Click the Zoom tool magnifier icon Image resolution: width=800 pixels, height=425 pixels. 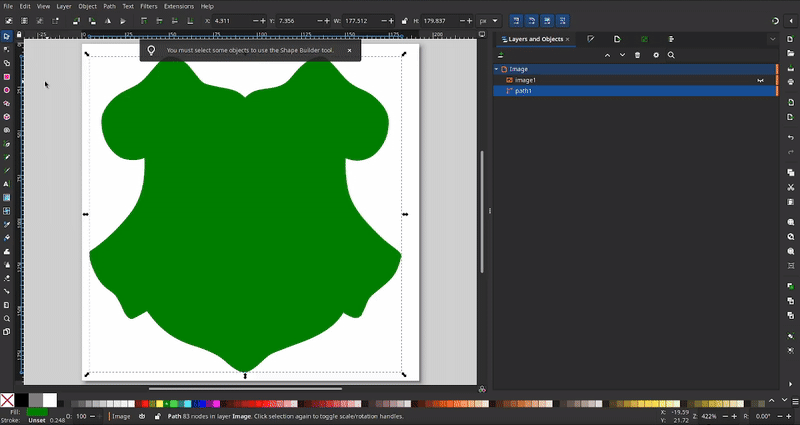tap(7, 319)
